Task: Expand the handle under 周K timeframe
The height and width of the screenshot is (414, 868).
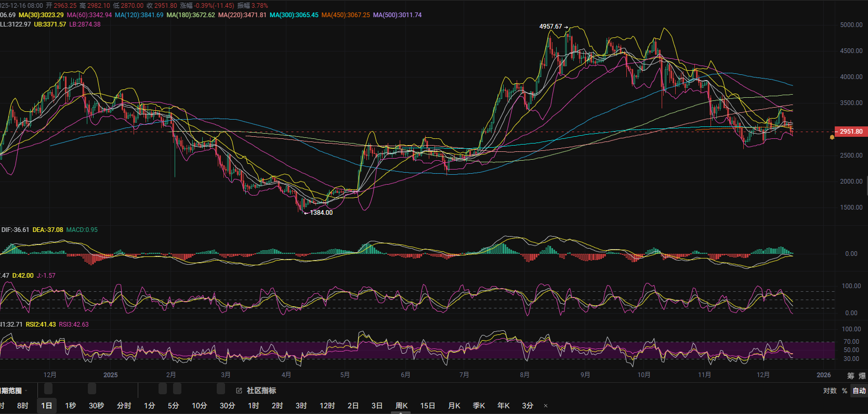Action: (x=401, y=412)
